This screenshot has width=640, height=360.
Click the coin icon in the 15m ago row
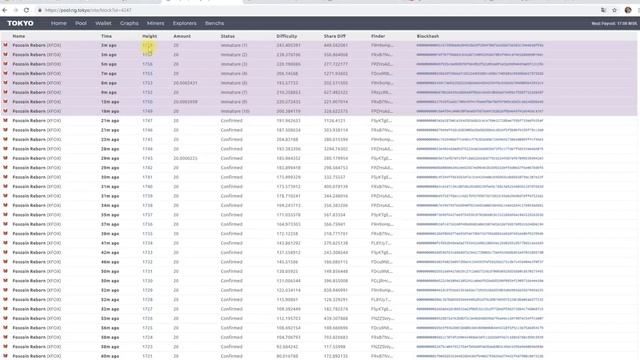[x=5, y=102]
